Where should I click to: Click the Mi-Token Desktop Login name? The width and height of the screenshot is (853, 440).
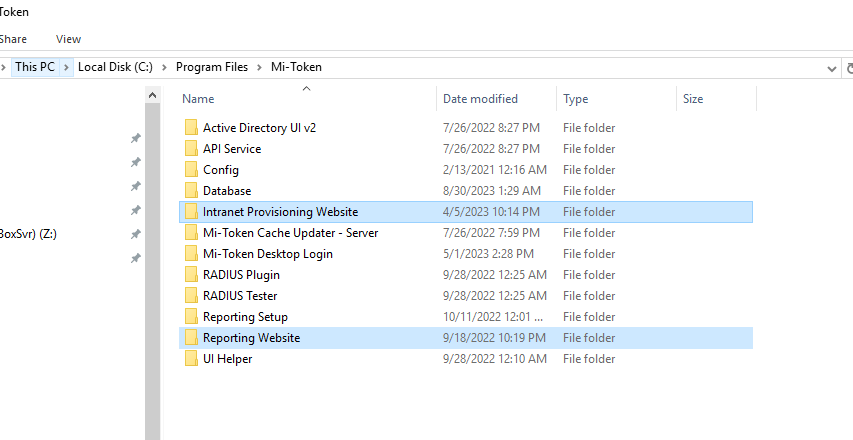[x=268, y=253]
